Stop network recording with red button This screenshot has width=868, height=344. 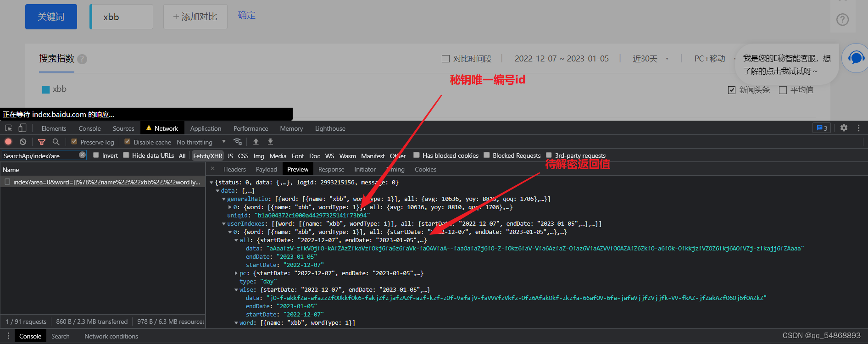pos(8,142)
